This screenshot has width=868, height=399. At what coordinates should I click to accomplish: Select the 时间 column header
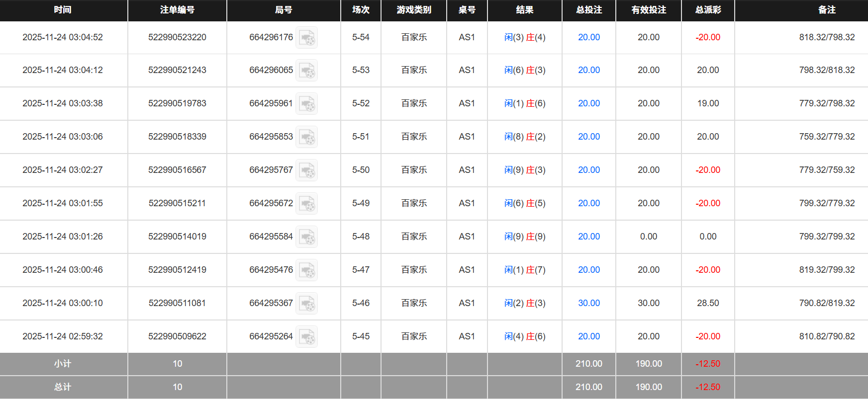63,10
